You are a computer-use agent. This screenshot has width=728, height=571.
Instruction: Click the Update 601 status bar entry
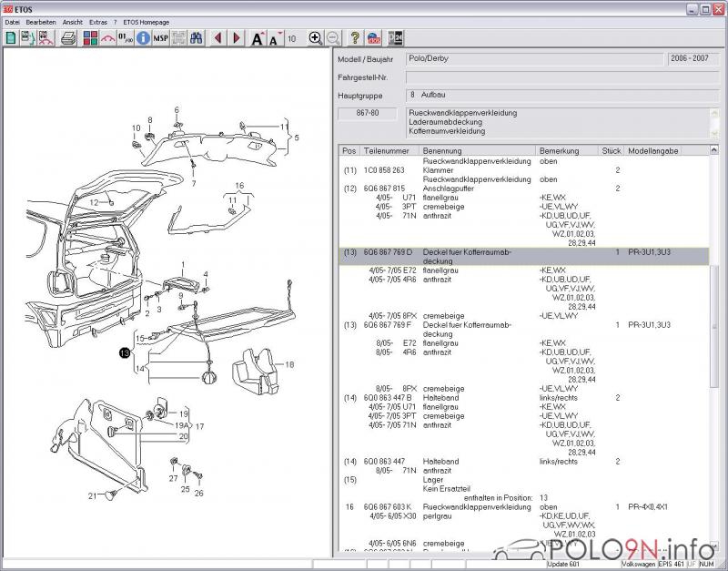point(563,564)
